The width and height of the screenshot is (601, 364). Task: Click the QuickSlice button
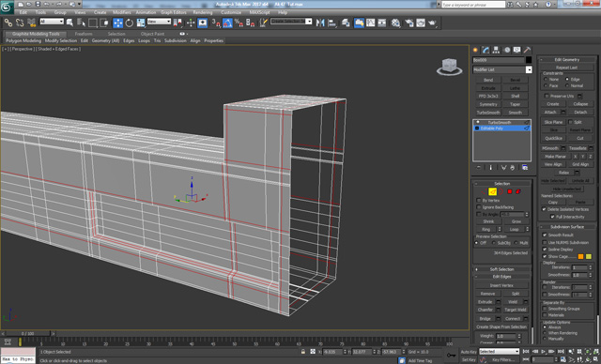point(553,138)
